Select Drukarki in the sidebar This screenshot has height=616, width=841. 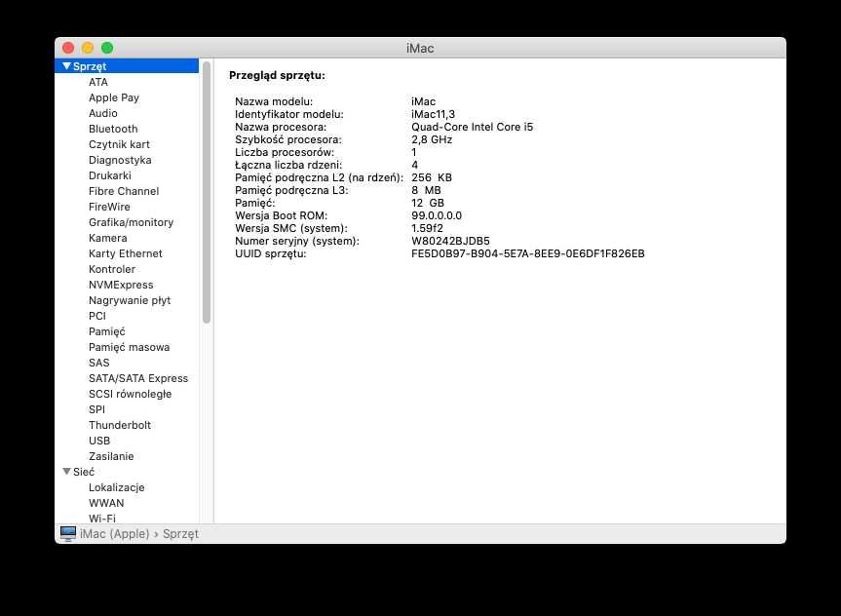[110, 175]
